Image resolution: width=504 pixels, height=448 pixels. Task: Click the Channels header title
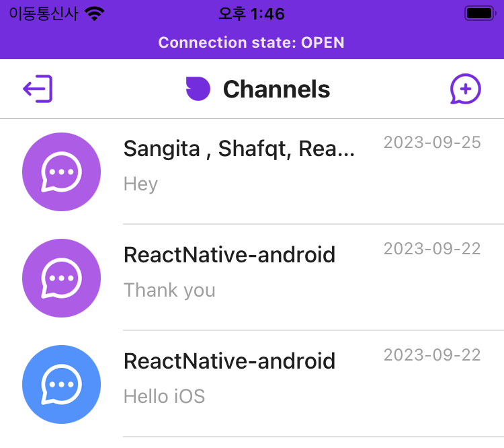coord(276,89)
